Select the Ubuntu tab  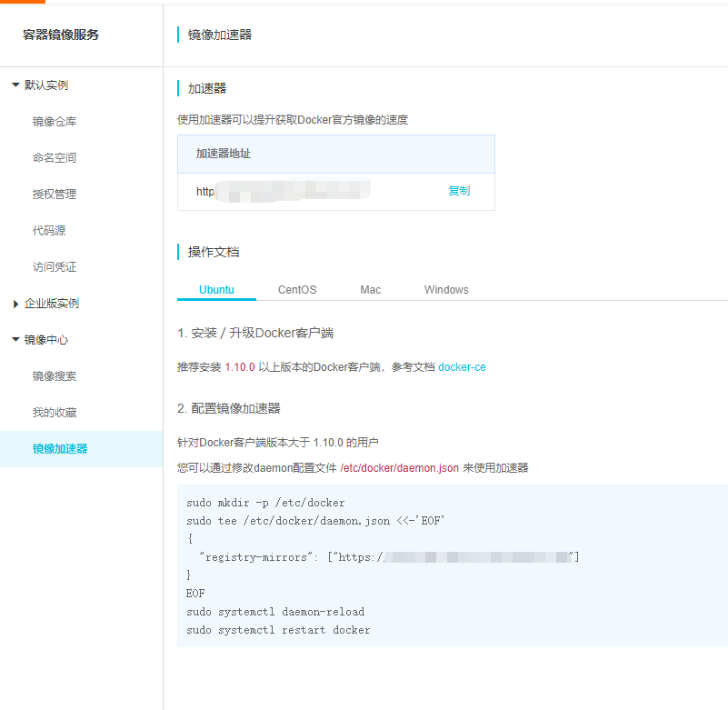pos(215,289)
